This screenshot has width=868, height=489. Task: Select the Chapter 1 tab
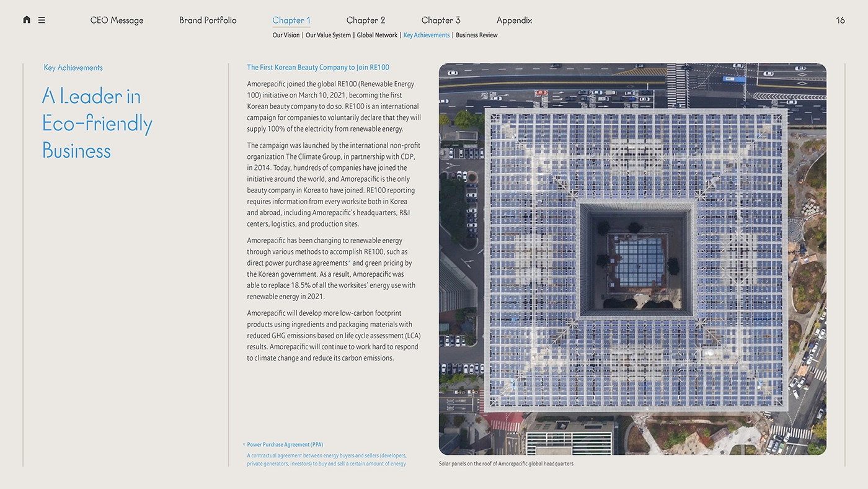tap(291, 20)
